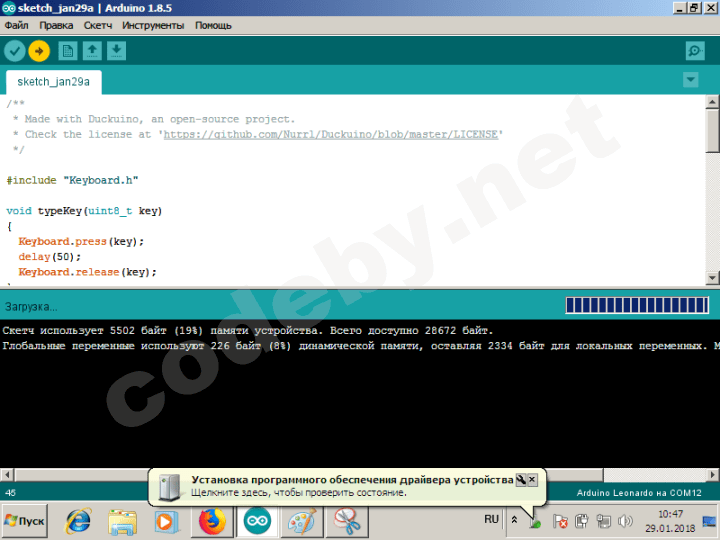
Task: Open Action Center flag tray icon
Action: 560,521
